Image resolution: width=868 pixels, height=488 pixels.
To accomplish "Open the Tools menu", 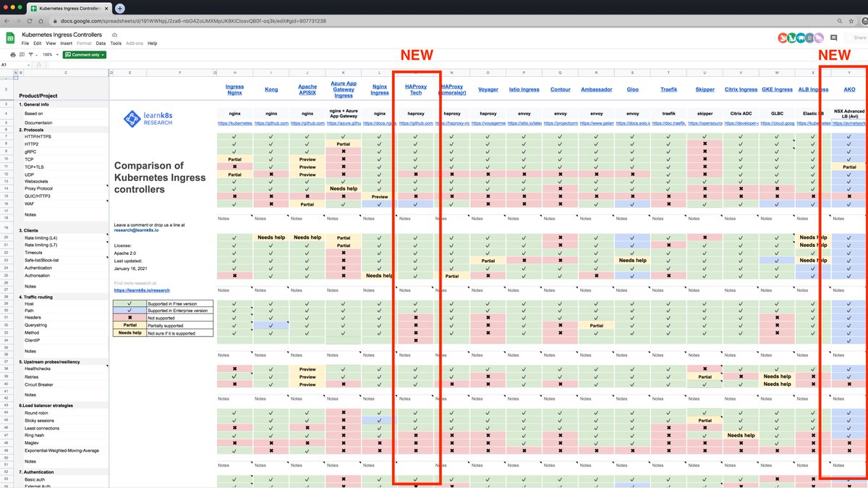I will click(x=116, y=43).
